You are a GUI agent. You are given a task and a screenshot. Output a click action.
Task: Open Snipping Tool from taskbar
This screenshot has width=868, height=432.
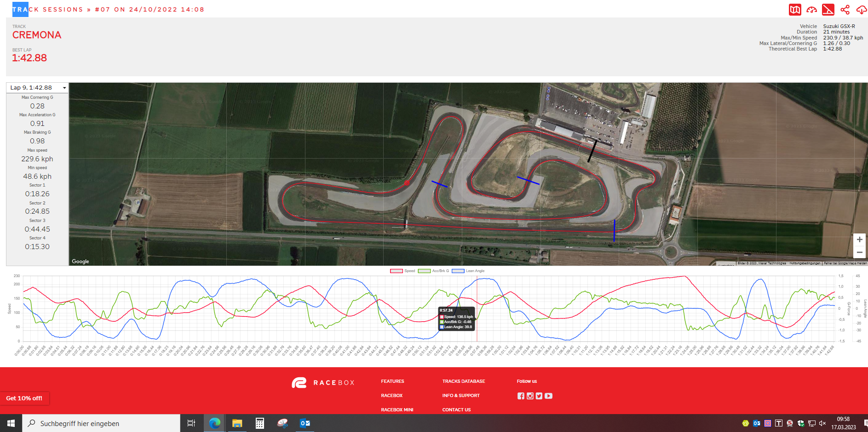[282, 423]
